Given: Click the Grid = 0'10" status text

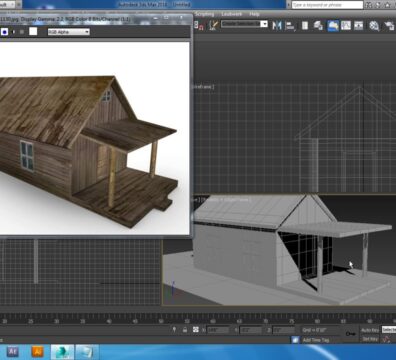Looking at the screenshot, I should tap(314, 330).
